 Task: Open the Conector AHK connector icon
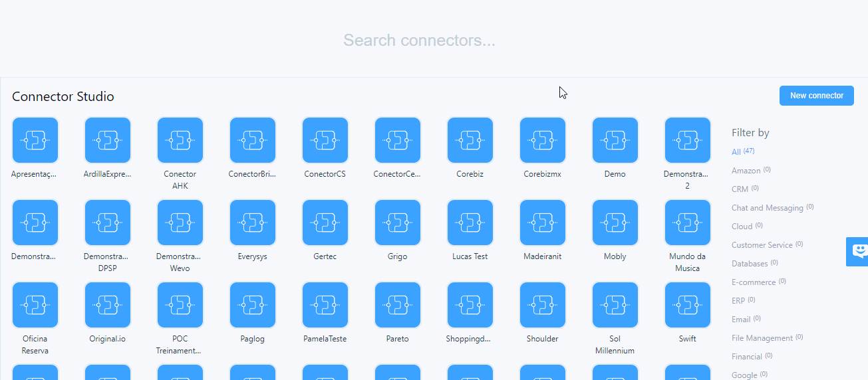(180, 140)
